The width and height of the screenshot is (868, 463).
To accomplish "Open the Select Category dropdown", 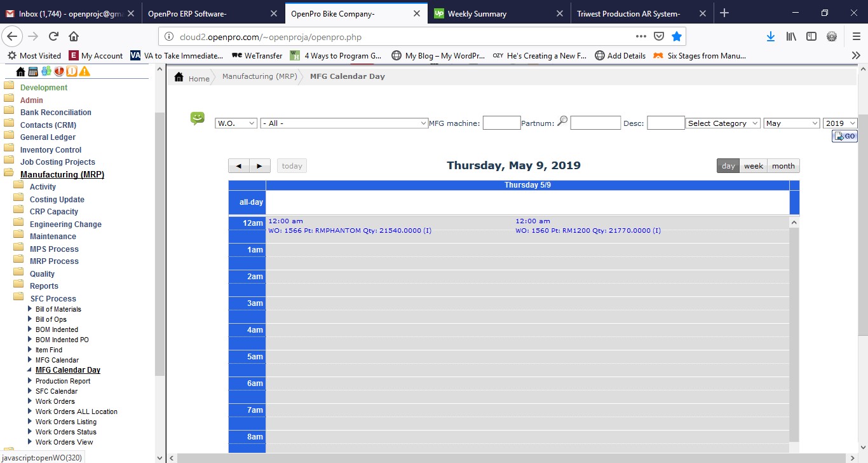I will pyautogui.click(x=723, y=123).
